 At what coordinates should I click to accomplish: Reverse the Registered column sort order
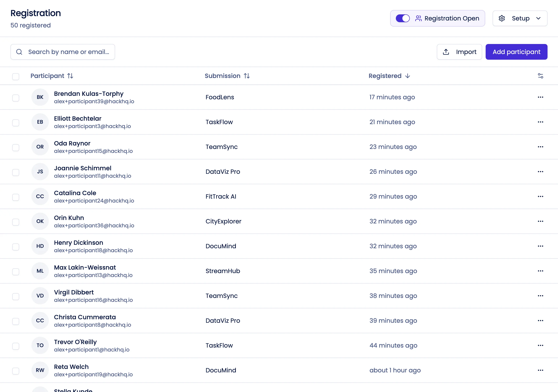tap(407, 76)
